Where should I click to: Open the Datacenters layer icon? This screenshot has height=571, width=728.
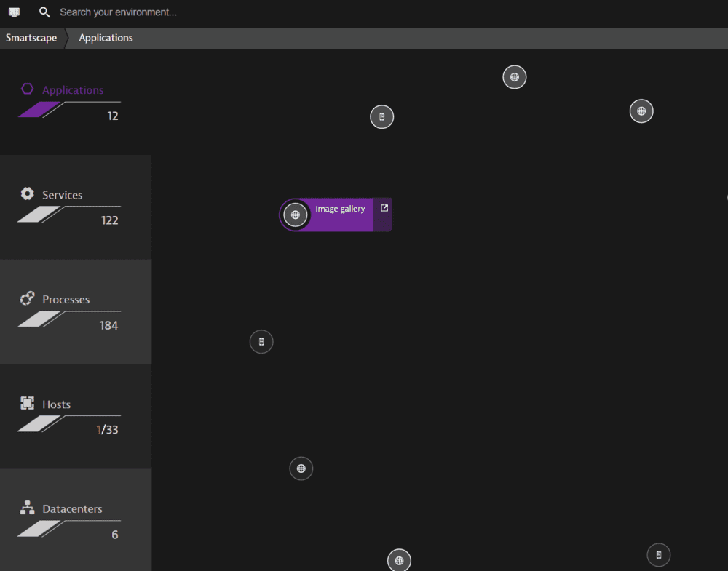(27, 508)
